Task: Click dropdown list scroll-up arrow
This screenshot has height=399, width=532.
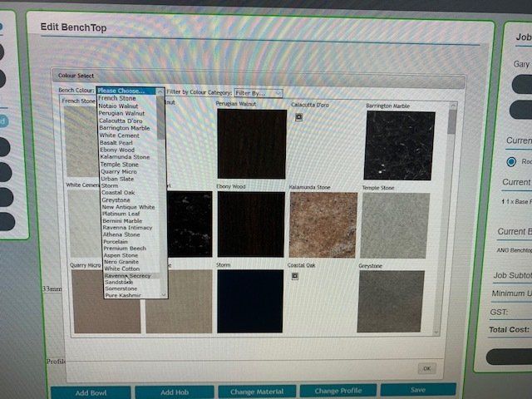Action: click(x=160, y=91)
